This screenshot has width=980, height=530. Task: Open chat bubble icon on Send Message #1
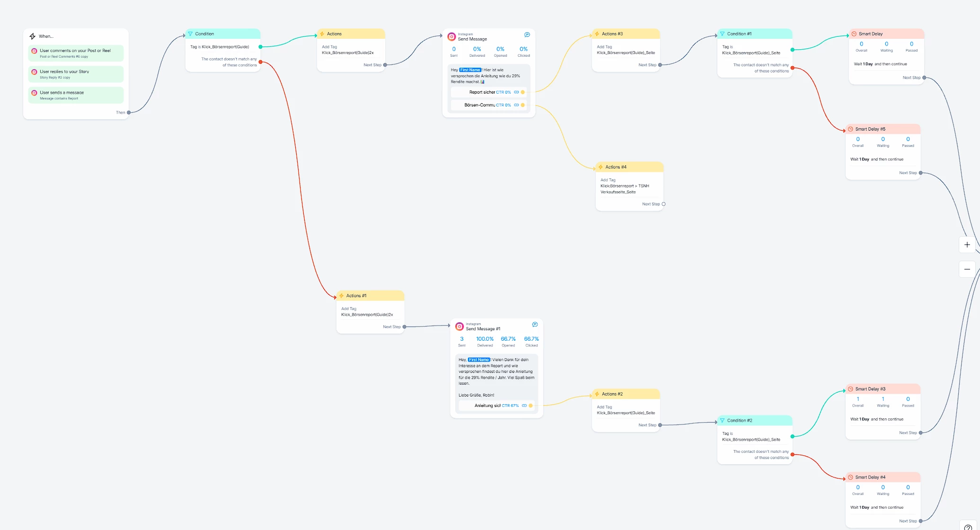(535, 324)
